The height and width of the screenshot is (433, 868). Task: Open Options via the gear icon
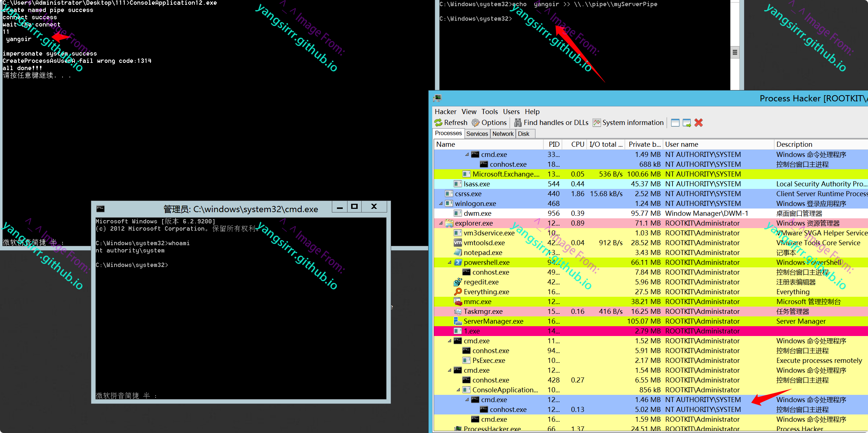475,123
